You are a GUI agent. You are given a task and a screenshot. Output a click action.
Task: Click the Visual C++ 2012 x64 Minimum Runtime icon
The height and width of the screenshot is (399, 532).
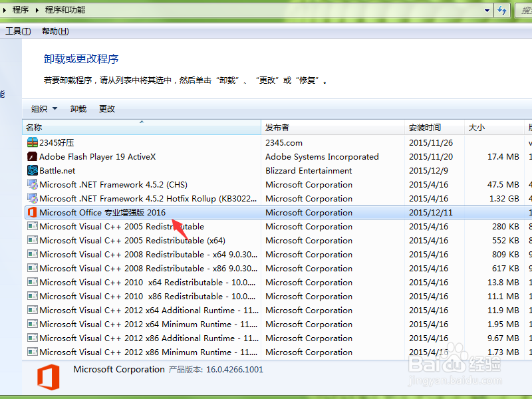[x=32, y=324]
